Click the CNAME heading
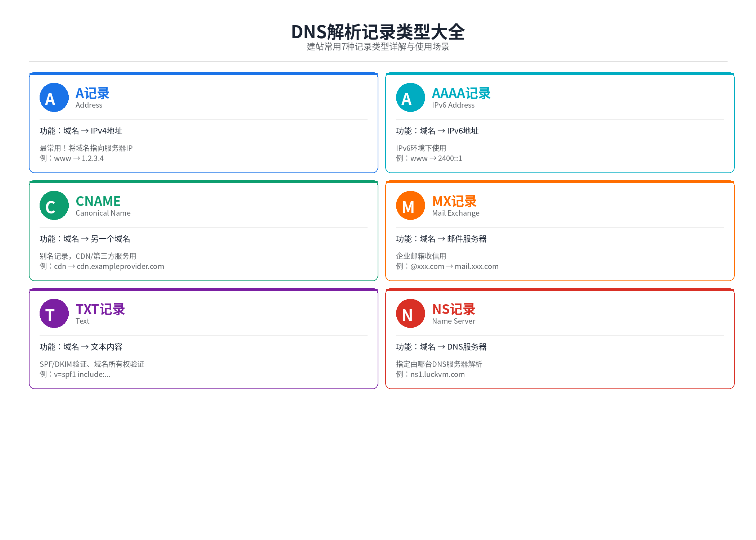This screenshot has width=756, height=540. [x=98, y=201]
